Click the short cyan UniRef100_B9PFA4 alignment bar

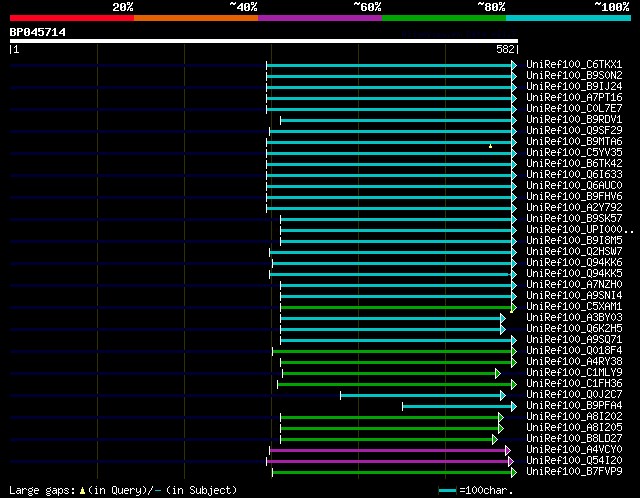tap(457, 407)
